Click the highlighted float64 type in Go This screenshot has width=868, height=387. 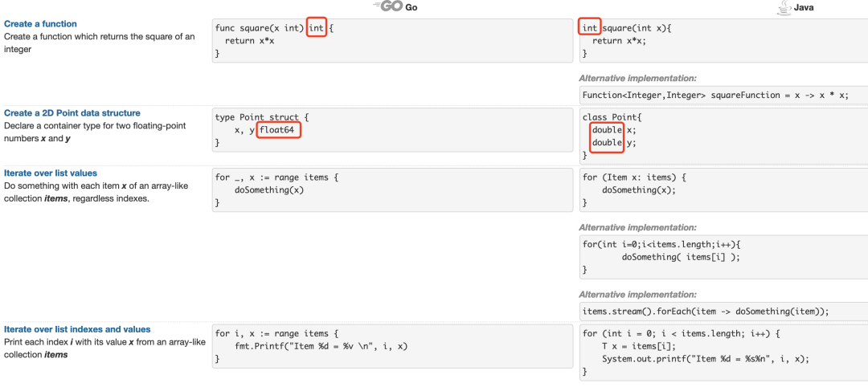click(279, 130)
